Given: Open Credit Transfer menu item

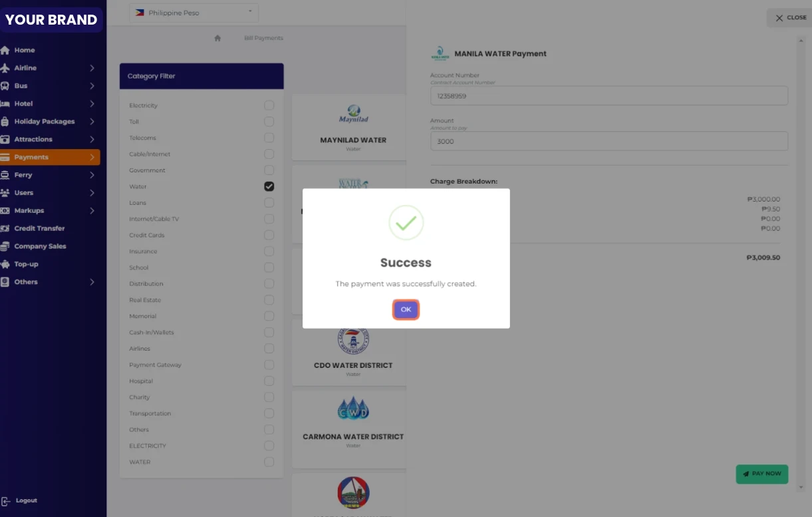Looking at the screenshot, I should tap(39, 228).
